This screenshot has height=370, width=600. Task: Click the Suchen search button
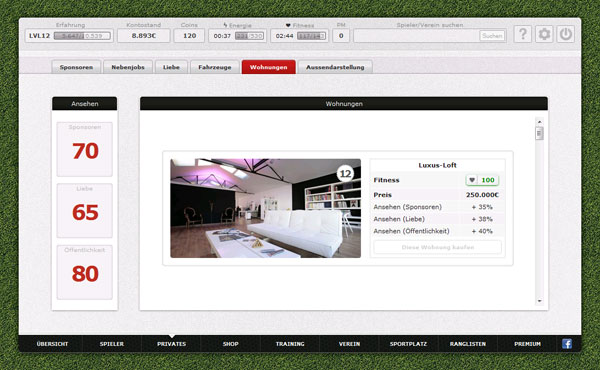[x=492, y=36]
